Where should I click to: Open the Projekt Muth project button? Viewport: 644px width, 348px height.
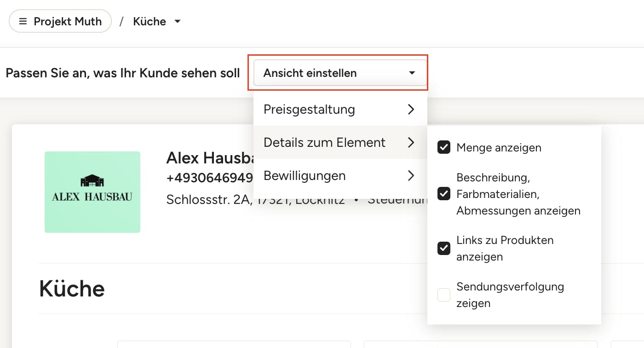tap(60, 22)
